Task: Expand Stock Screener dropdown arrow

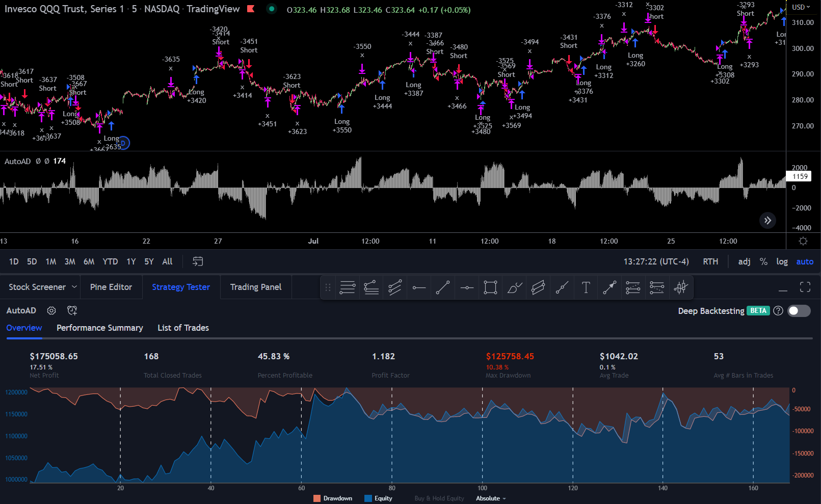Action: point(74,287)
